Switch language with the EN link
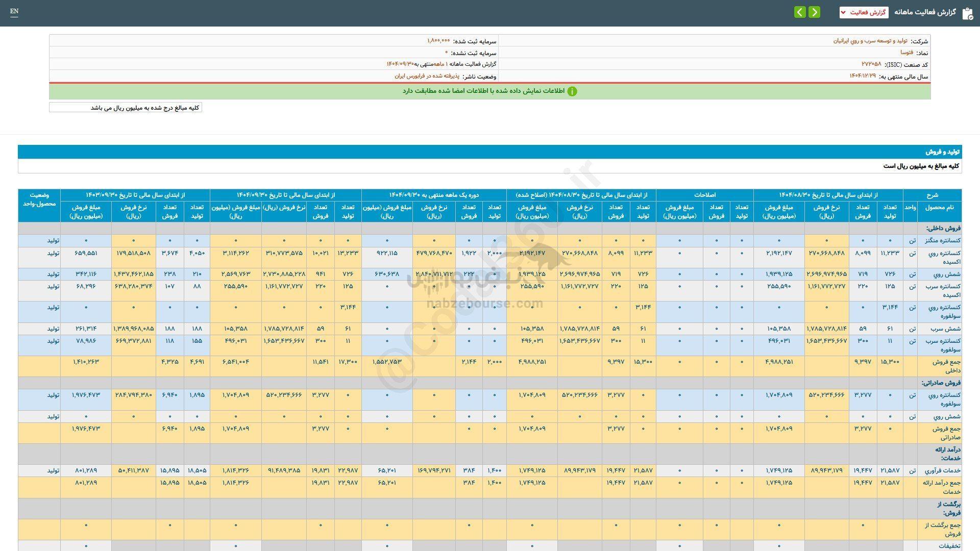The height and width of the screenshot is (551, 980). coord(14,11)
